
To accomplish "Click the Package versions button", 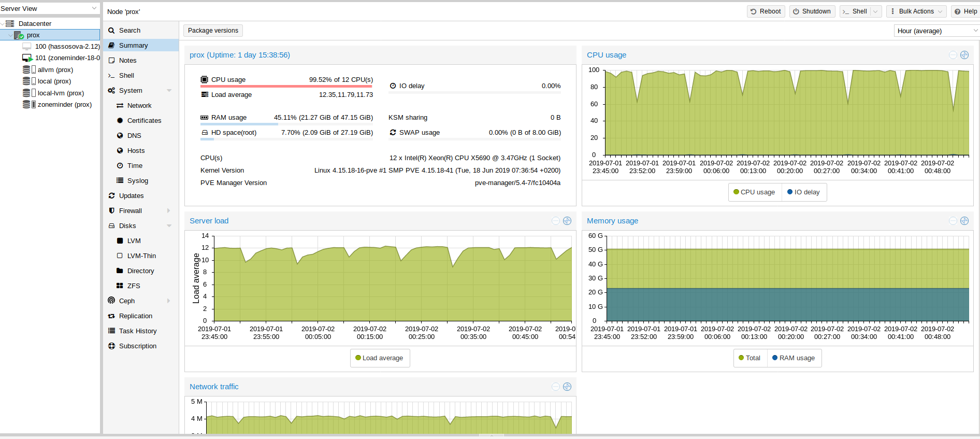I will (213, 31).
